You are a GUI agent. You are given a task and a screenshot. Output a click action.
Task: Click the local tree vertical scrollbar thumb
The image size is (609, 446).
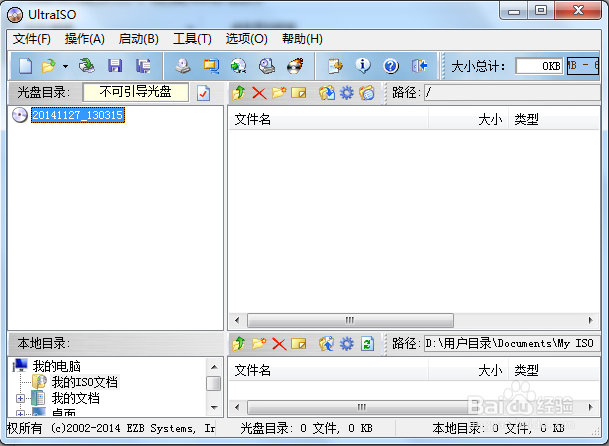pos(214,383)
